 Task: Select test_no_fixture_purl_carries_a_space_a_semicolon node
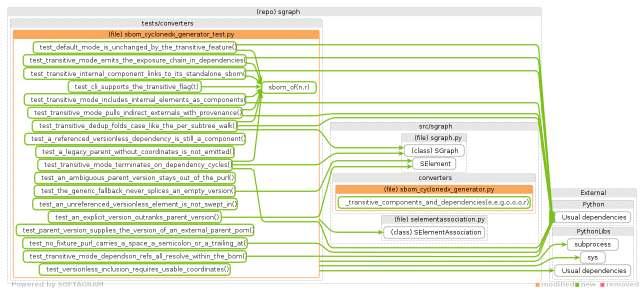135,243
